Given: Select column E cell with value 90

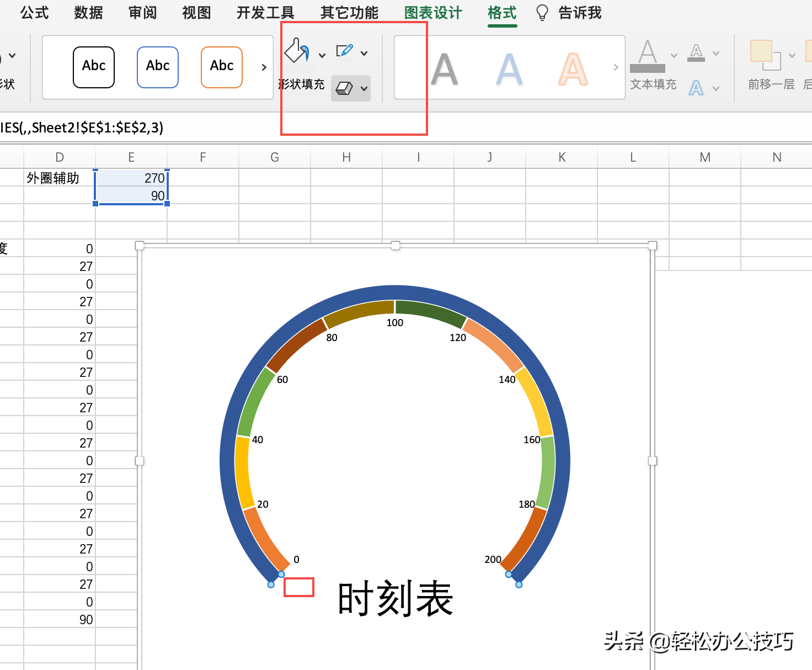Looking at the screenshot, I should (131, 195).
